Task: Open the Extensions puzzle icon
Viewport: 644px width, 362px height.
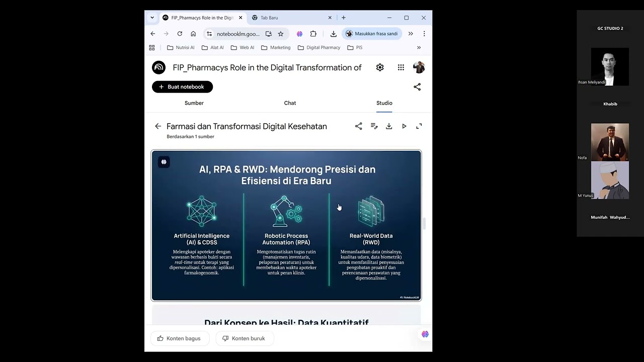Action: [313, 34]
